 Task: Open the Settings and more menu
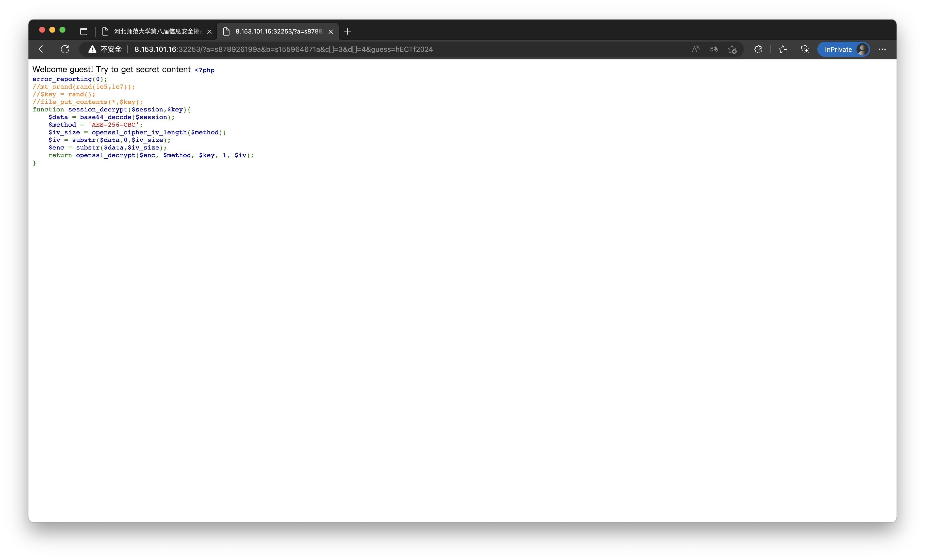point(882,49)
